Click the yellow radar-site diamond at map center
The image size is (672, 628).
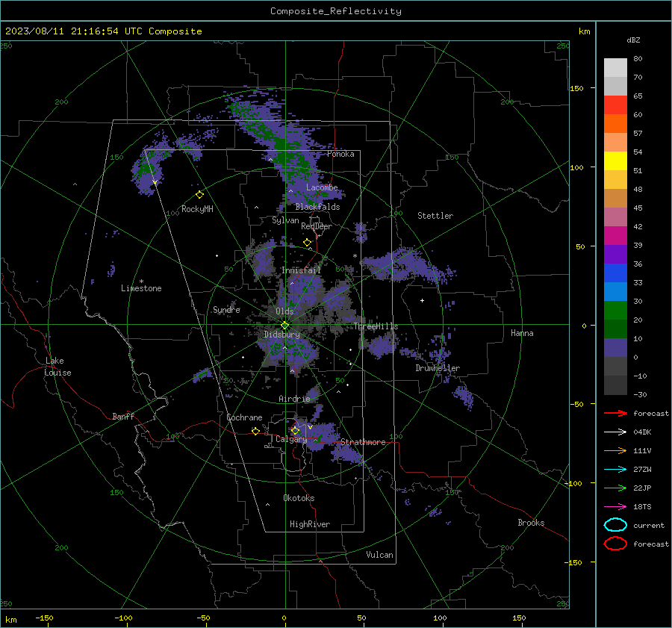tap(284, 326)
